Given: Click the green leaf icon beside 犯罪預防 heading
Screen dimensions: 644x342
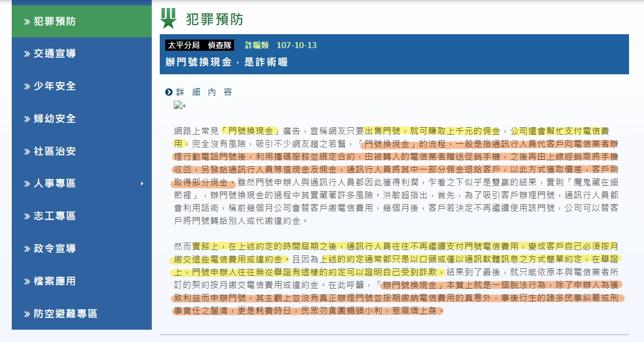Looking at the screenshot, I should pyautogui.click(x=167, y=19).
